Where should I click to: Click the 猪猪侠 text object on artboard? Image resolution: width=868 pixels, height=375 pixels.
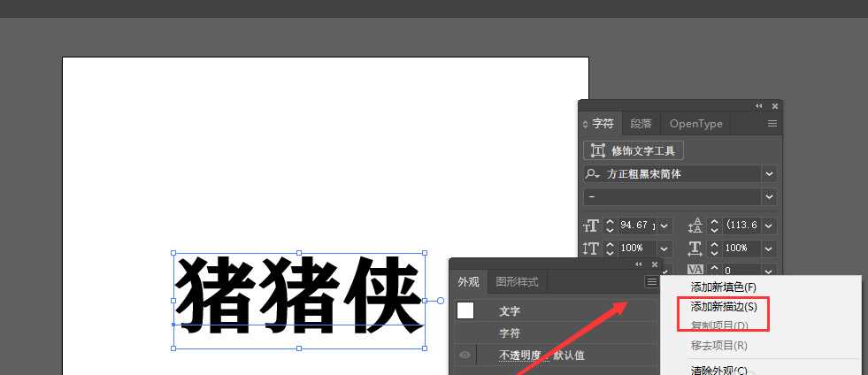click(299, 295)
